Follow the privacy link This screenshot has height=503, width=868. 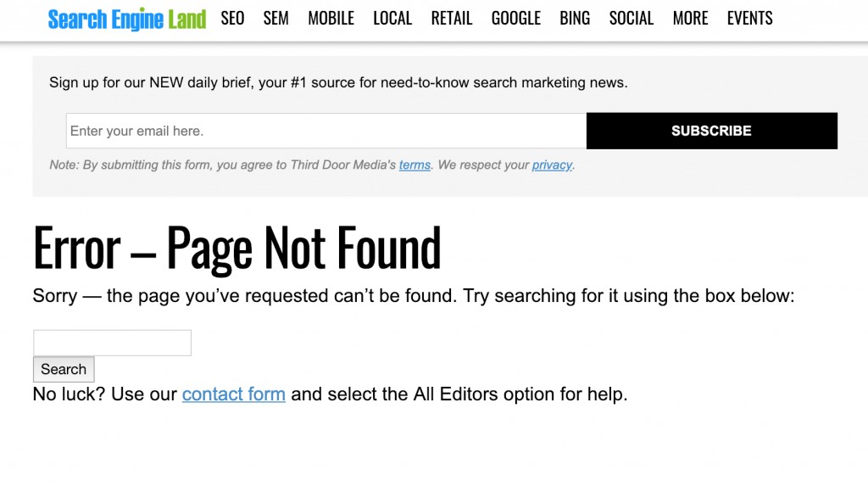[552, 165]
